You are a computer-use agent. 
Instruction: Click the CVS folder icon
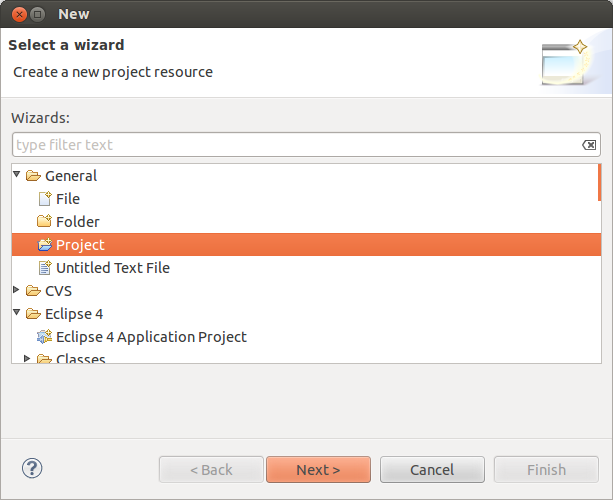pos(33,291)
